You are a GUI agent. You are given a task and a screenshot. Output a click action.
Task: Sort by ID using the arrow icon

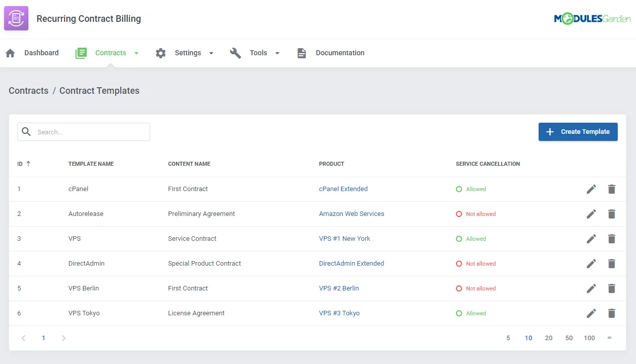28,164
